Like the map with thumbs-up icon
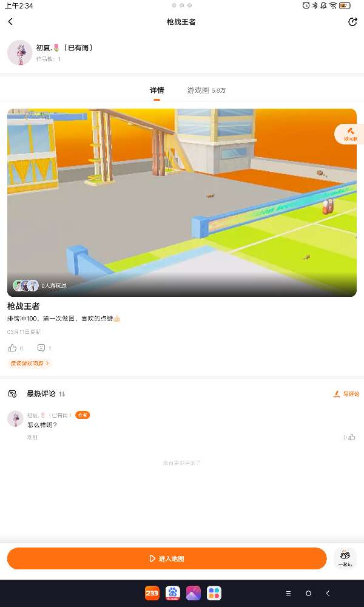This screenshot has height=607, width=364. point(12,348)
